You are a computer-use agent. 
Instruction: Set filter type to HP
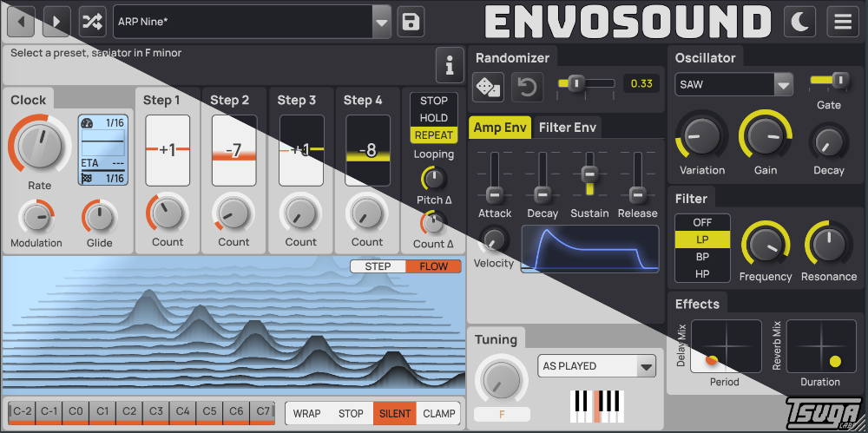(x=702, y=273)
